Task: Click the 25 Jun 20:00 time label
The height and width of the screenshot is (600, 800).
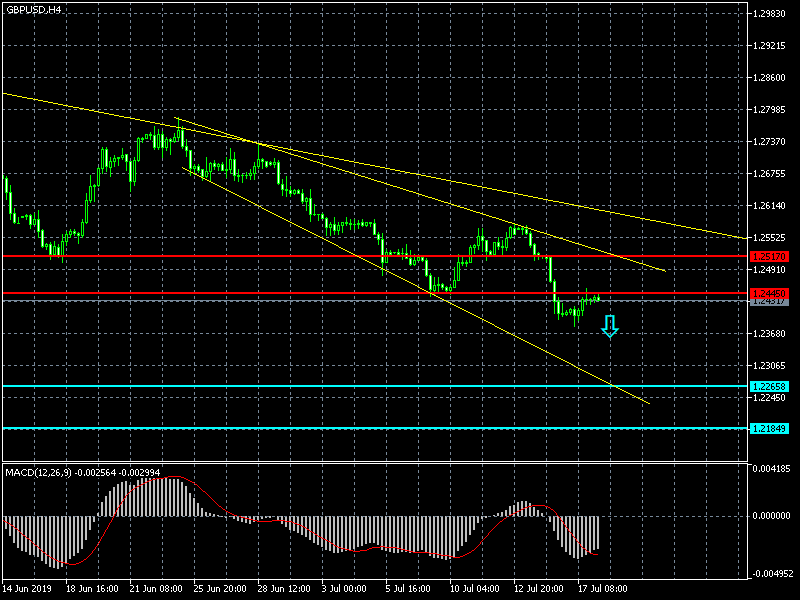Action: point(220,588)
